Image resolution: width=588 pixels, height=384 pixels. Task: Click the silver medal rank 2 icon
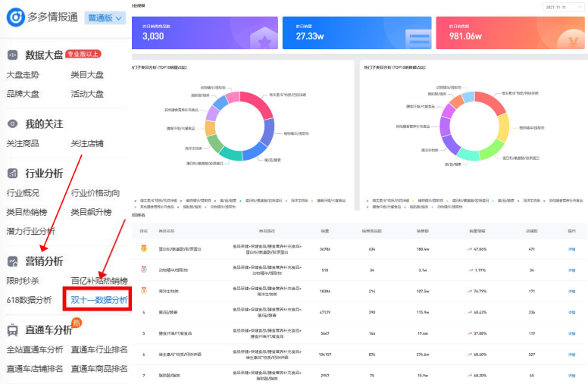[144, 269]
